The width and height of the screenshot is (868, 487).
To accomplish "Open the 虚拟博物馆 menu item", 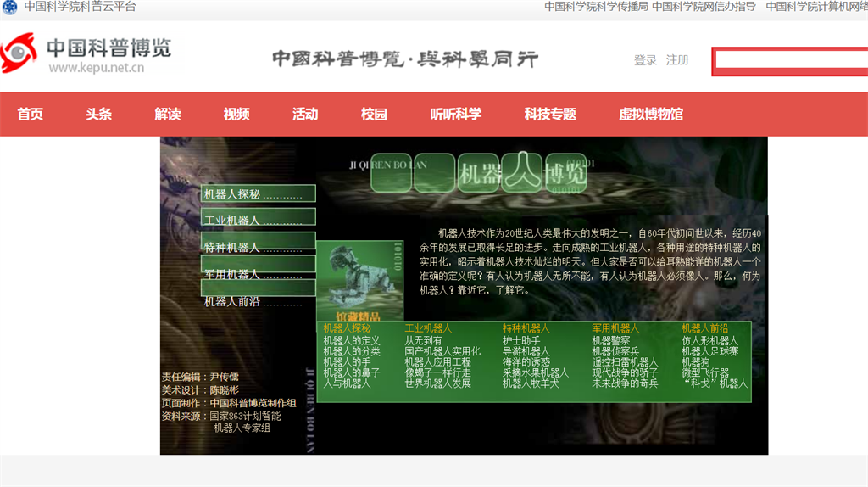I will pos(650,115).
